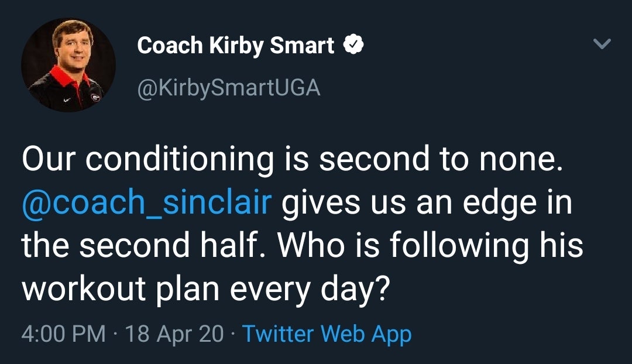
Task: Click the Twitter Web App source link
Action: pyautogui.click(x=327, y=334)
